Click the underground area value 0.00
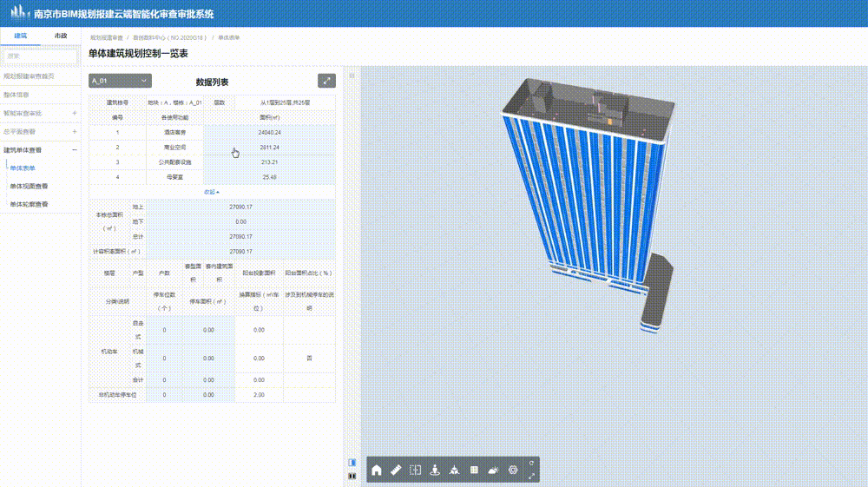Image resolution: width=868 pixels, height=487 pixels. (240, 221)
